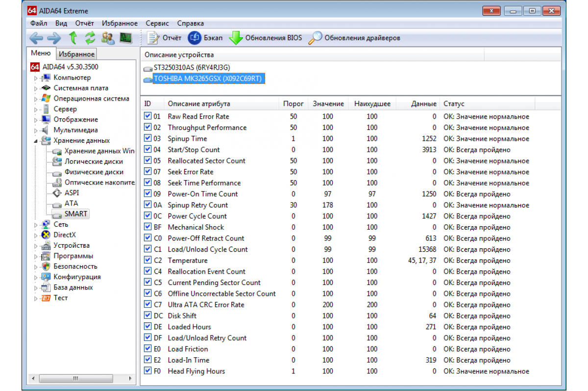Viewport: 588px width, 391px height.
Task: Uncheck attribute C2 Temperature
Action: tap(148, 261)
